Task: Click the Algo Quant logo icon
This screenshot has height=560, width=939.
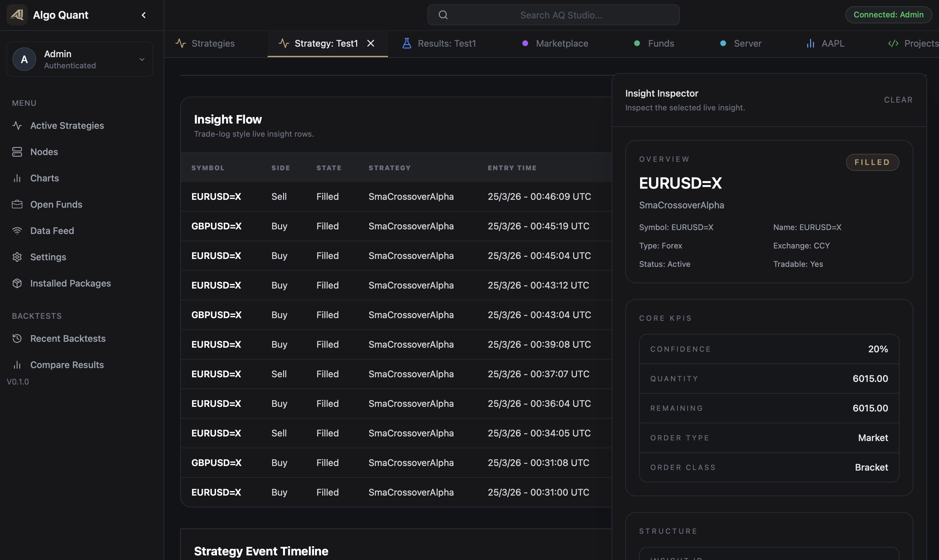Action: click(x=17, y=15)
